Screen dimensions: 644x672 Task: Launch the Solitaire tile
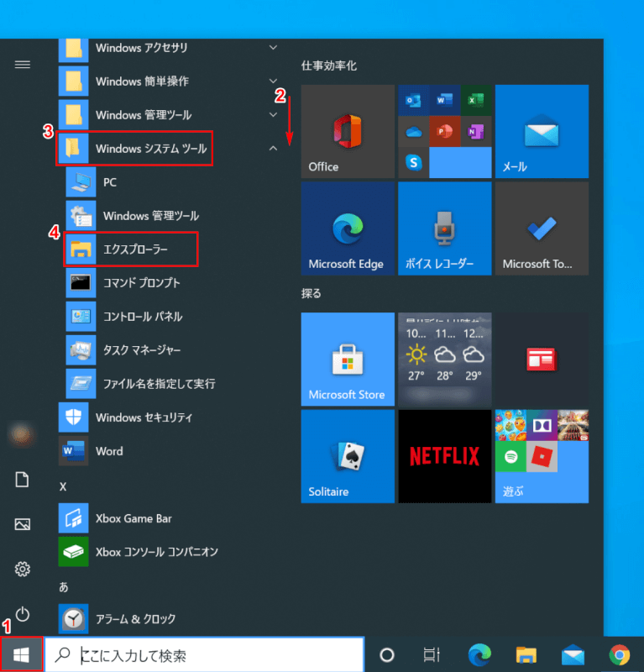pyautogui.click(x=348, y=456)
